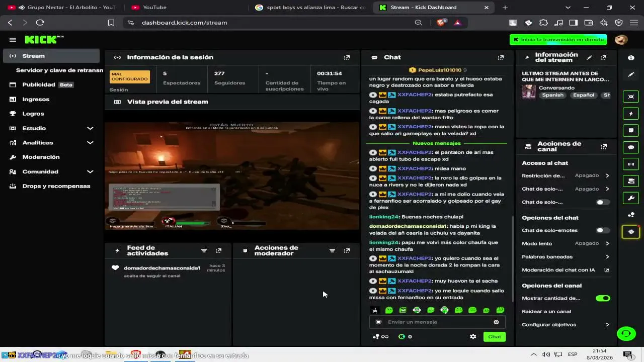
Task: Click the MAL CONFIGURADO session badge
Action: coord(130,76)
